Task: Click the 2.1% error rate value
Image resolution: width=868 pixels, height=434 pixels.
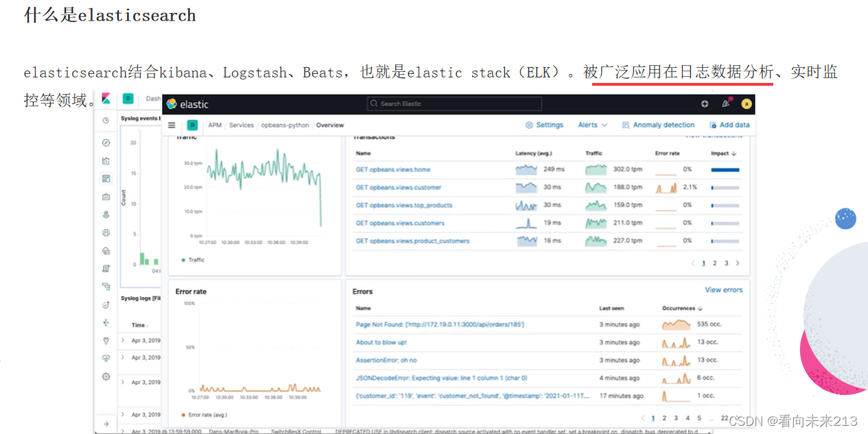Action: [690, 187]
